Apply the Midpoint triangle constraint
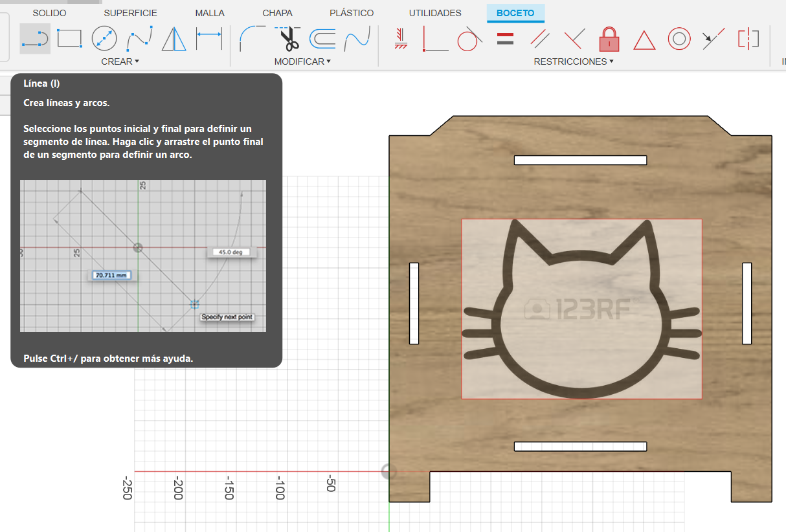The image size is (786, 532). pos(644,40)
